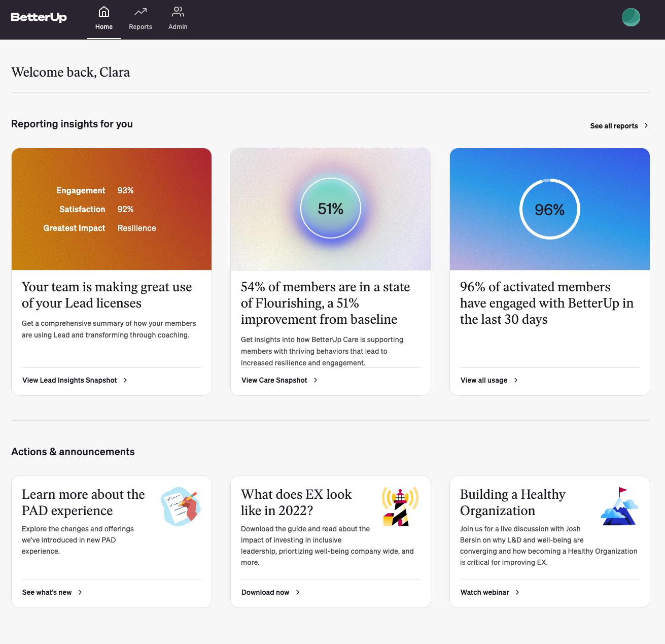Open See all reports link

614,126
